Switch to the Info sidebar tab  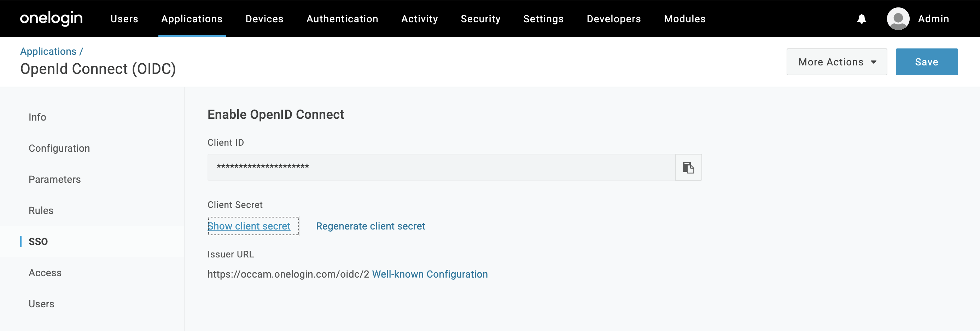tap(37, 117)
